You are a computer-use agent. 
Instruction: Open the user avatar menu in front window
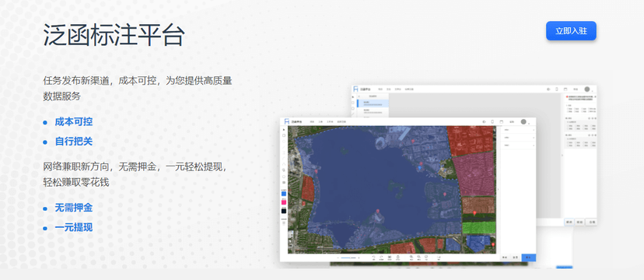point(523,121)
